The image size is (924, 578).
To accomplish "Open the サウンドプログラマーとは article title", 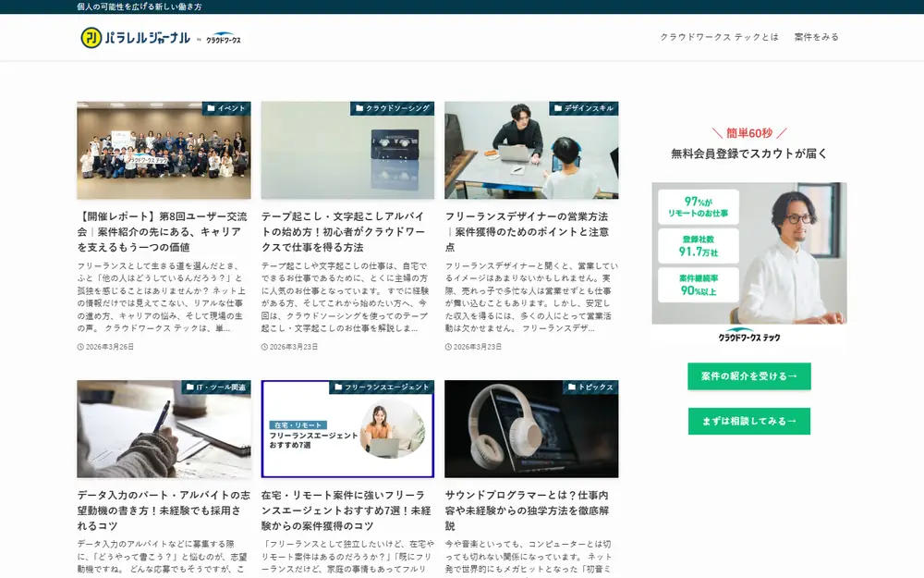I will [528, 510].
